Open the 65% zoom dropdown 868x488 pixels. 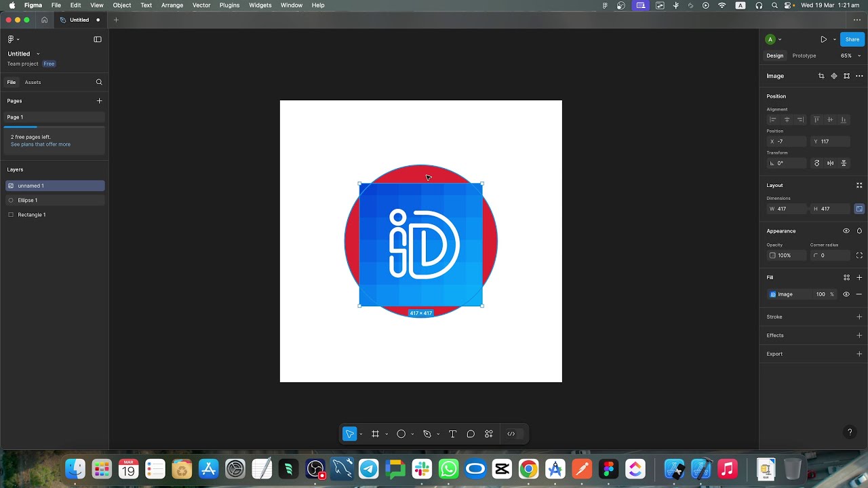pyautogui.click(x=850, y=56)
